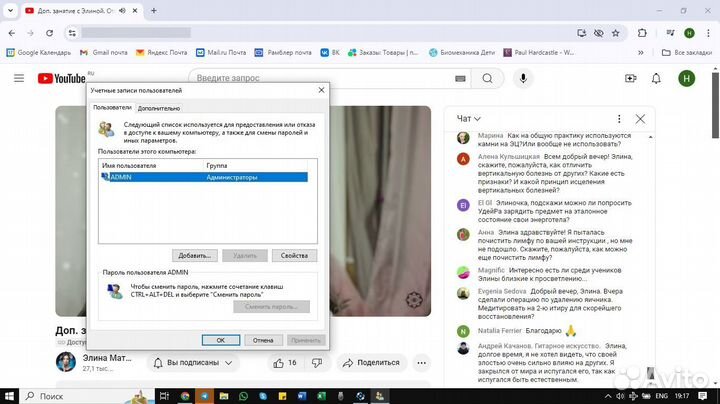This screenshot has width=720, height=404.
Task: Show hidden system tray icons chevron
Action: (x=608, y=396)
